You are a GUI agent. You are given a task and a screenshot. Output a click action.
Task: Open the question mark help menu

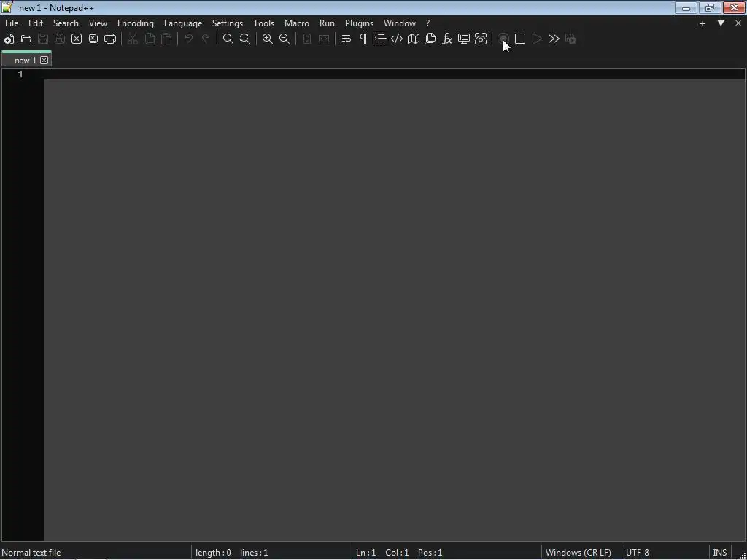427,23
